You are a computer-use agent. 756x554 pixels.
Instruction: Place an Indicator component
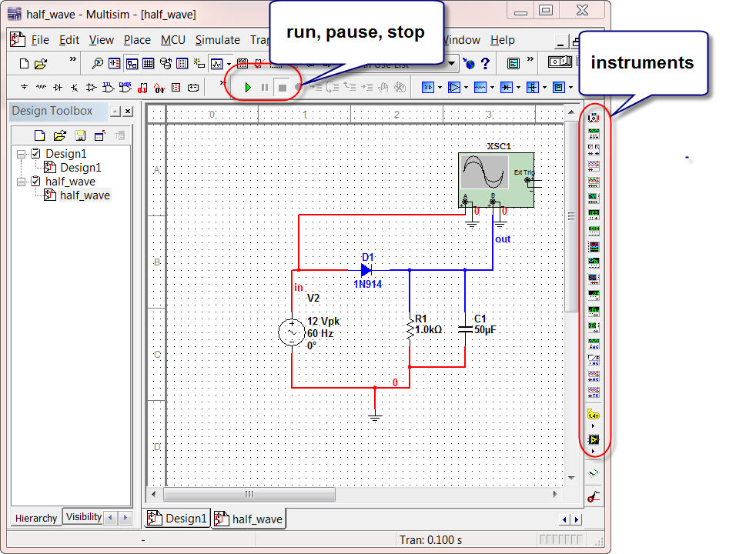pos(176,87)
